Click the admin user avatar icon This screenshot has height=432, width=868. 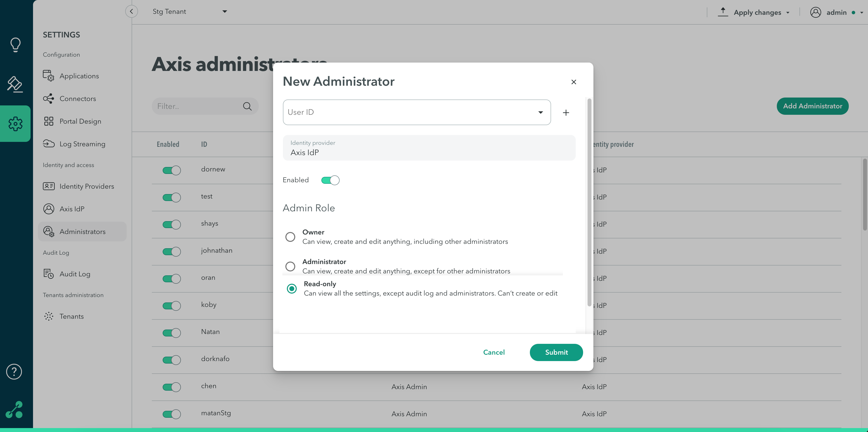[816, 13]
